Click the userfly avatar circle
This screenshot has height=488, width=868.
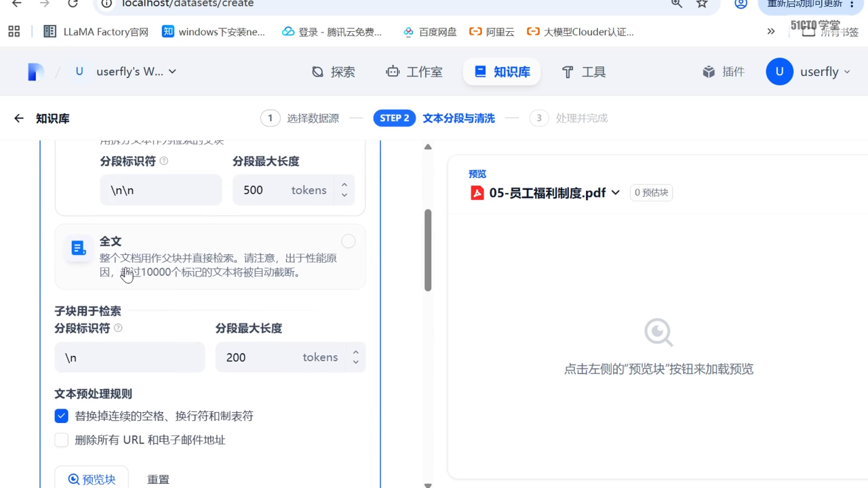779,71
